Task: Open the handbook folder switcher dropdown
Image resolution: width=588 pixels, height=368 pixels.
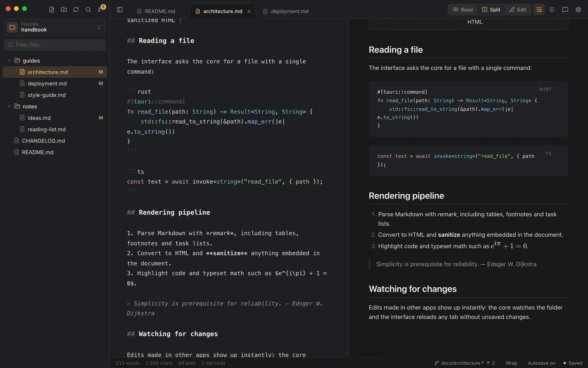Action: point(55,27)
